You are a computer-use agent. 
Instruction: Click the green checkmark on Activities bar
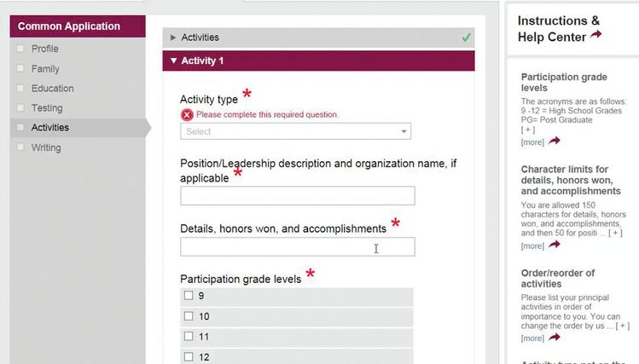(466, 38)
